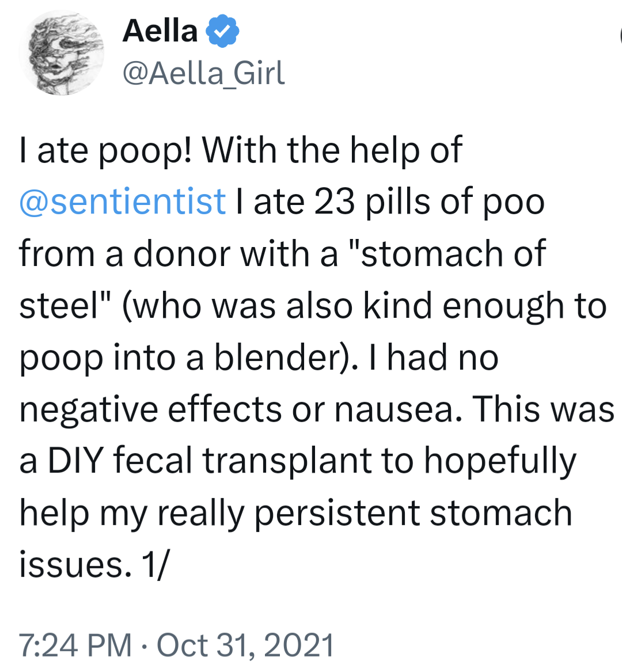Click the phrase "23 pills of poo"
The height and width of the screenshot is (672, 622).
point(429,202)
